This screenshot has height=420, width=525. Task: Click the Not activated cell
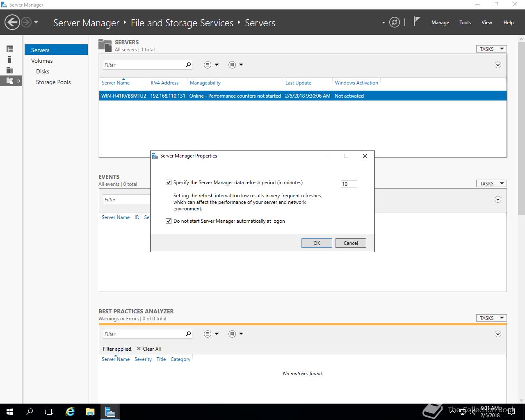click(x=349, y=96)
